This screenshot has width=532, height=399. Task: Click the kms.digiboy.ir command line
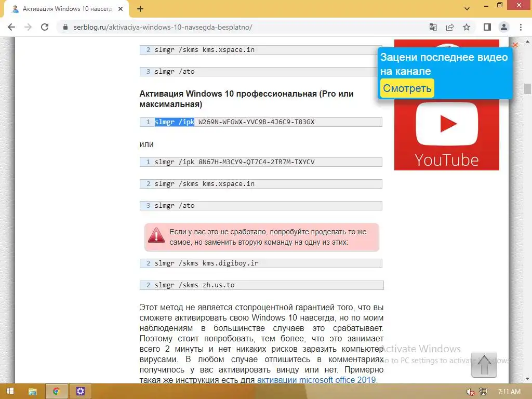coord(261,263)
